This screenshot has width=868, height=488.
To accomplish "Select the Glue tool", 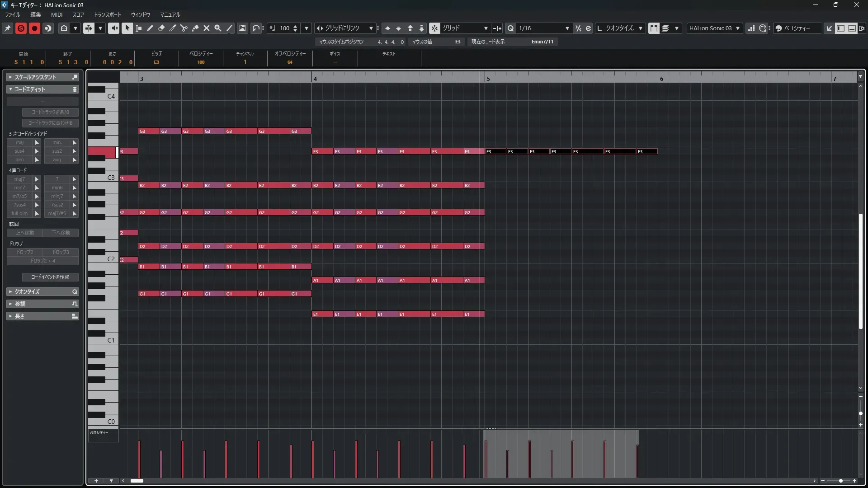I will pos(195,28).
